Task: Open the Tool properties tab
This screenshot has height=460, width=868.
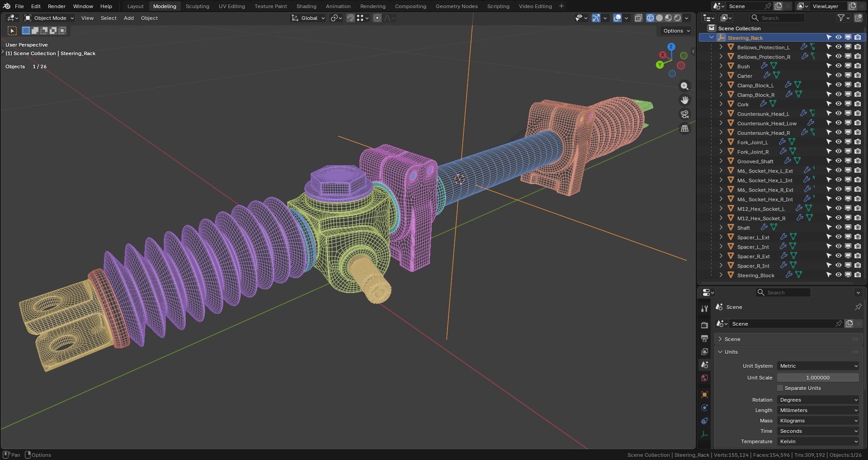Action: [704, 308]
